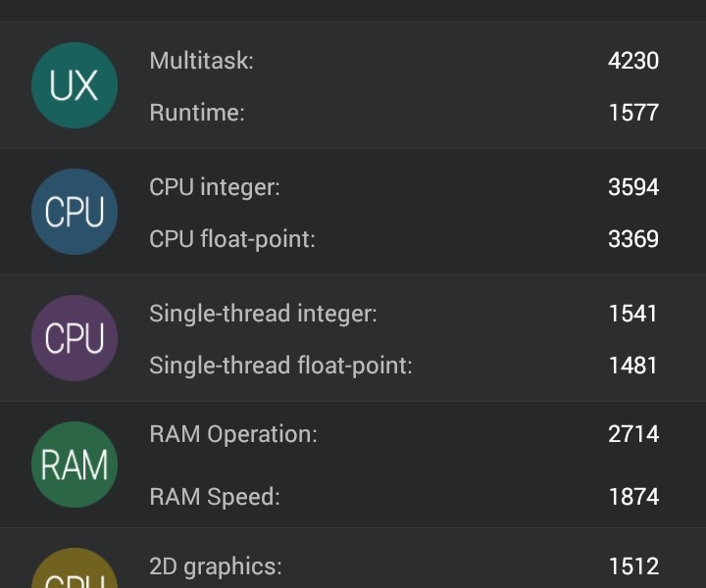Tap the purple single-thread CPU icon
706x588 pixels.
pos(75,338)
